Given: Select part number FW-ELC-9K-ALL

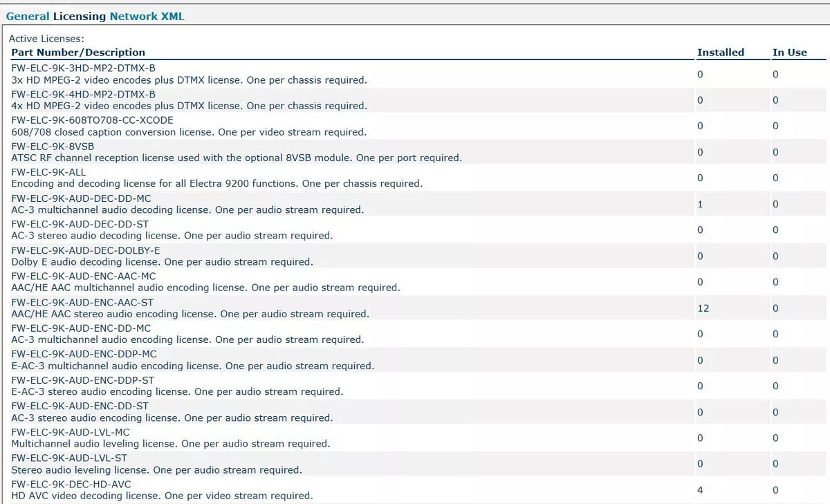Looking at the screenshot, I should point(48,172).
